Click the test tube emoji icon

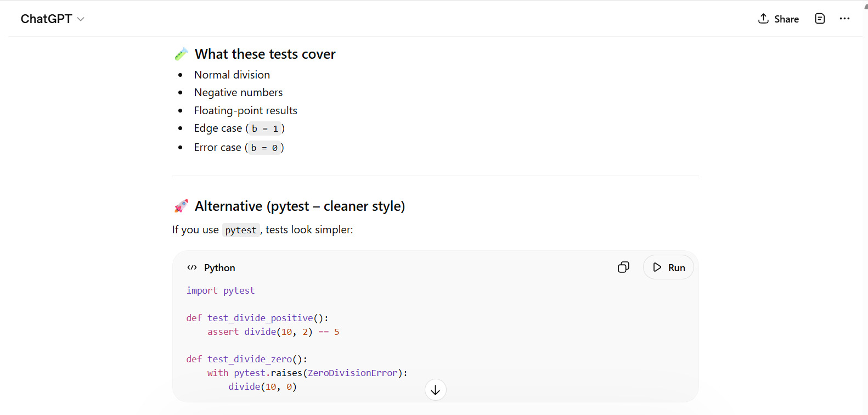coord(181,54)
